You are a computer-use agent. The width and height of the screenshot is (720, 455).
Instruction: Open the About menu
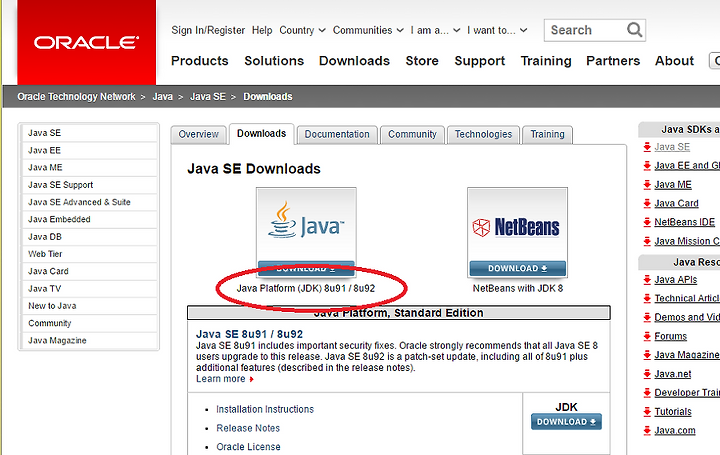674,61
